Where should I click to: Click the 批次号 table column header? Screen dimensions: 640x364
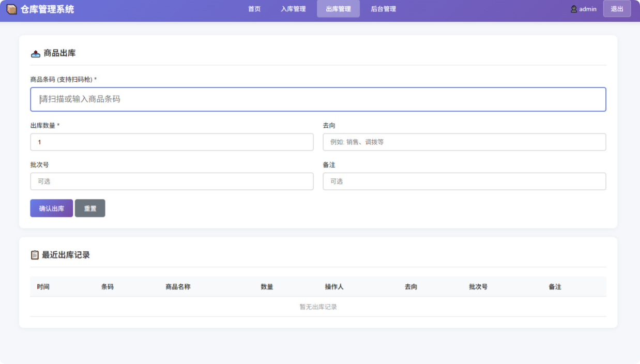478,286
